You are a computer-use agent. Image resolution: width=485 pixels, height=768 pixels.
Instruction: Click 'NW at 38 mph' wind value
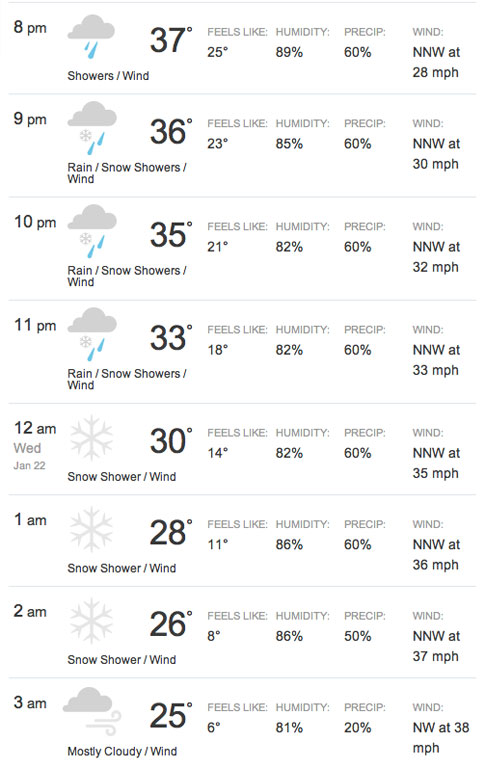[441, 738]
